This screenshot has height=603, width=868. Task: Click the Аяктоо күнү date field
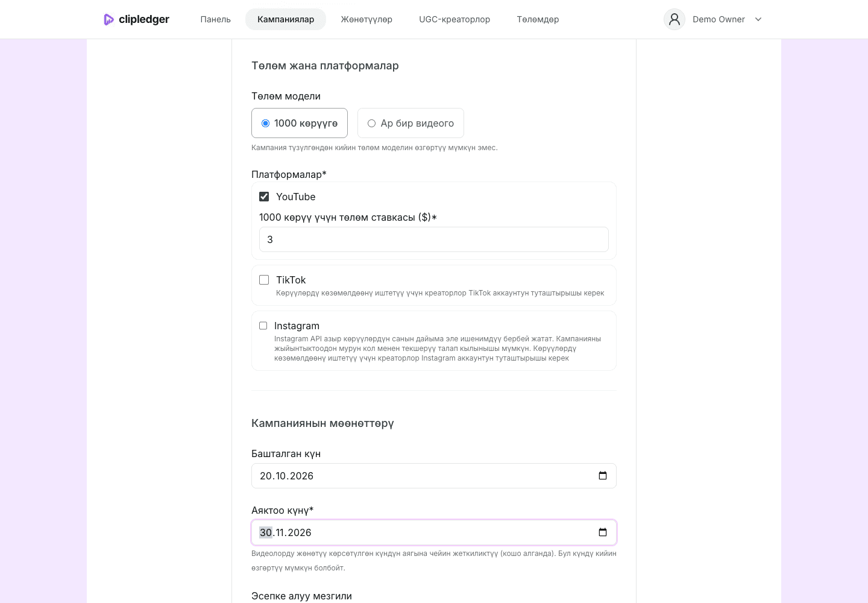coord(434,532)
